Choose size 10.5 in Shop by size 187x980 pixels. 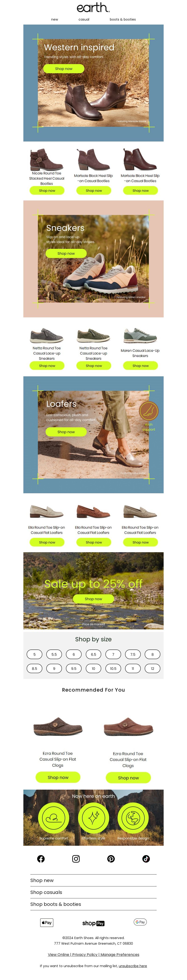pyautogui.click(x=113, y=668)
